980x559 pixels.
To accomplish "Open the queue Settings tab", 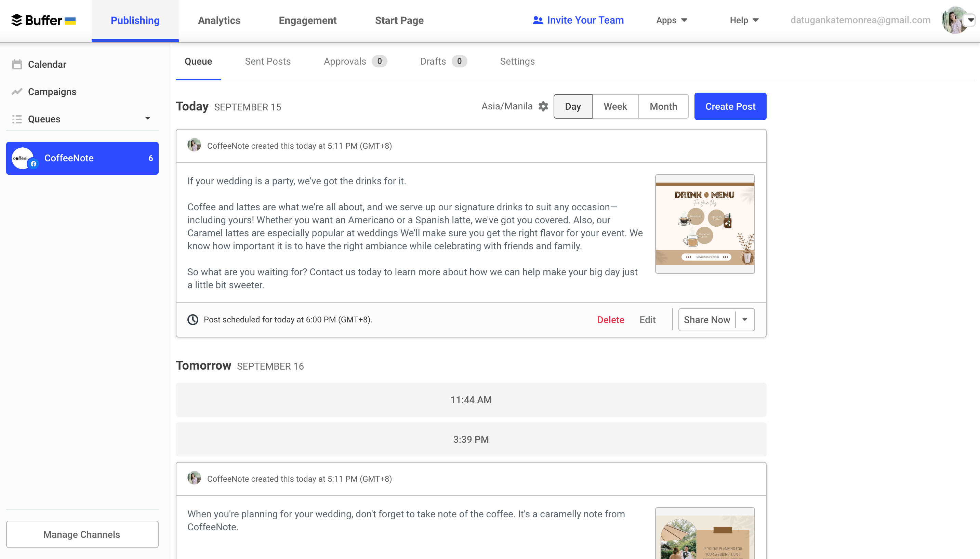I will [517, 62].
